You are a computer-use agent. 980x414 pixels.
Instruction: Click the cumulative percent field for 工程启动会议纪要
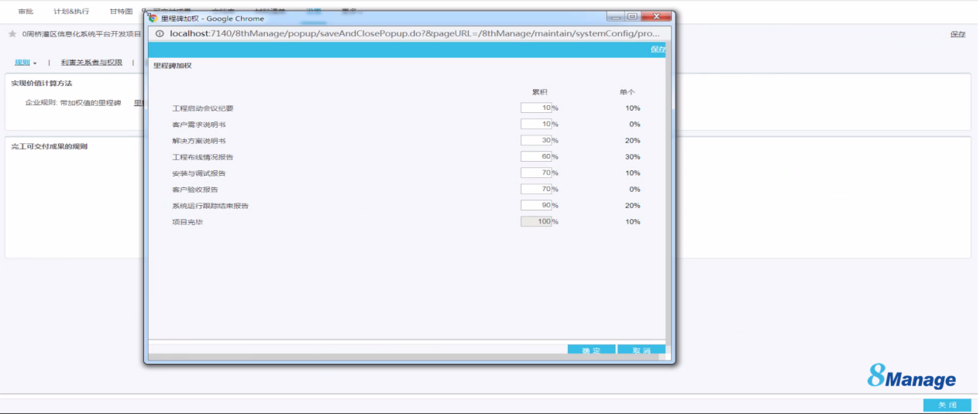pos(536,108)
